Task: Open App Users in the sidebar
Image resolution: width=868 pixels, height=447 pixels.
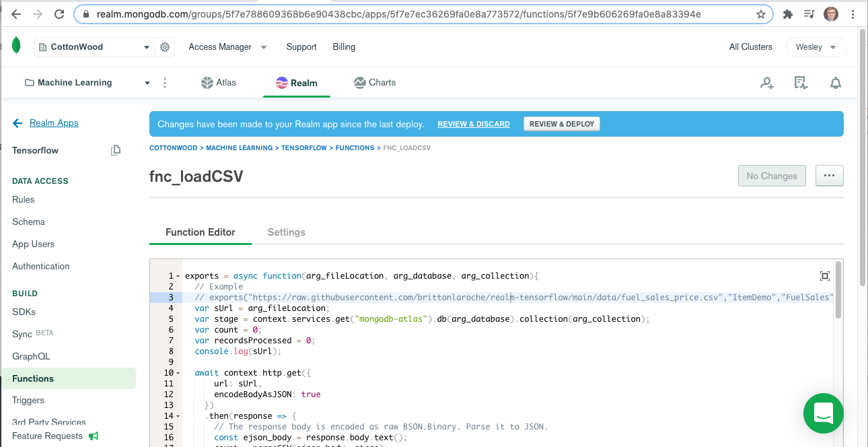Action: pyautogui.click(x=34, y=244)
